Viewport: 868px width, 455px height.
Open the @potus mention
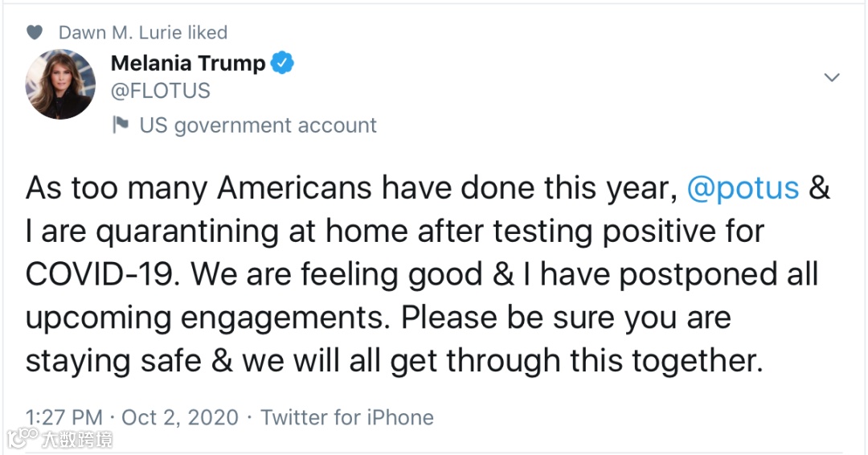tap(743, 188)
